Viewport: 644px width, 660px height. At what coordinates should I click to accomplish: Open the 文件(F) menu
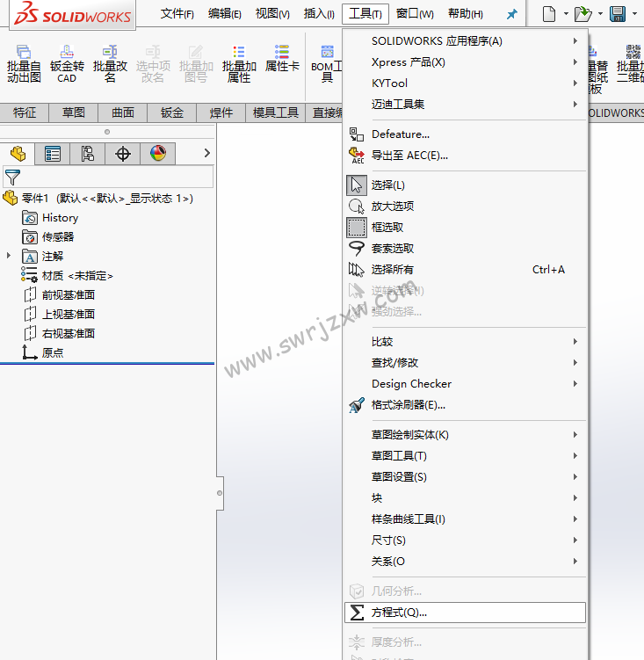tap(177, 14)
